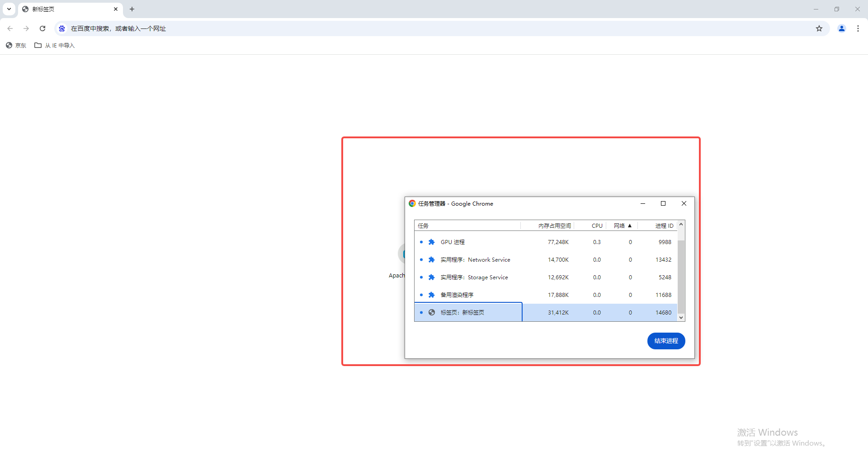868x470 pixels.
Task: Click the folder icon of 从 IE 中导入
Action: click(38, 45)
